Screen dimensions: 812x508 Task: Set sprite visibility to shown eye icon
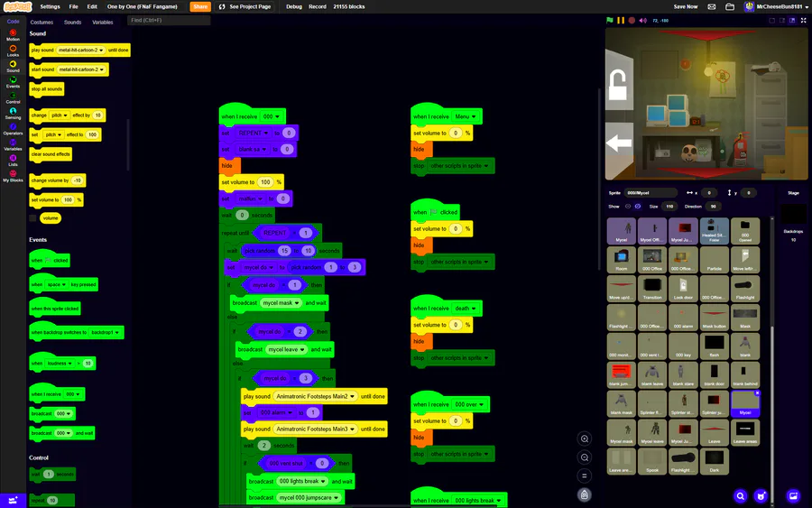[x=628, y=206]
